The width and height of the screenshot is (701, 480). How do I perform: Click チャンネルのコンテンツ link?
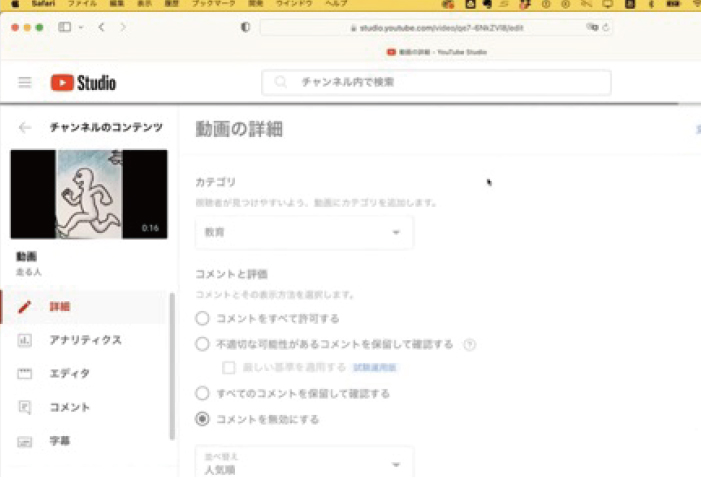click(106, 127)
